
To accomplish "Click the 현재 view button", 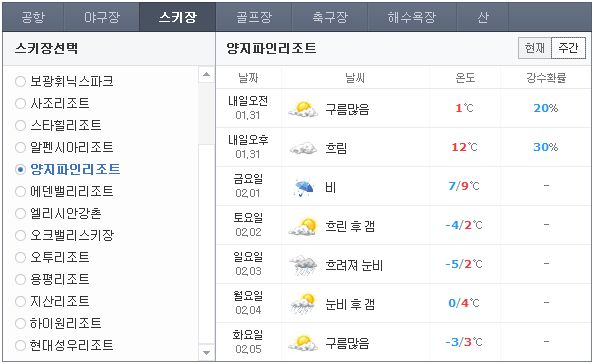I will (535, 48).
